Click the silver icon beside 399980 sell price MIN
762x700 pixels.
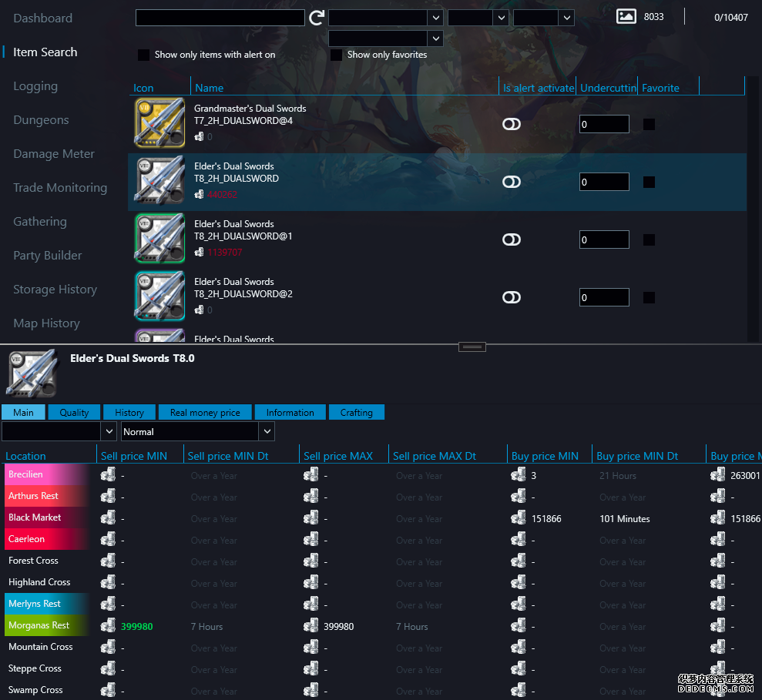pos(108,626)
